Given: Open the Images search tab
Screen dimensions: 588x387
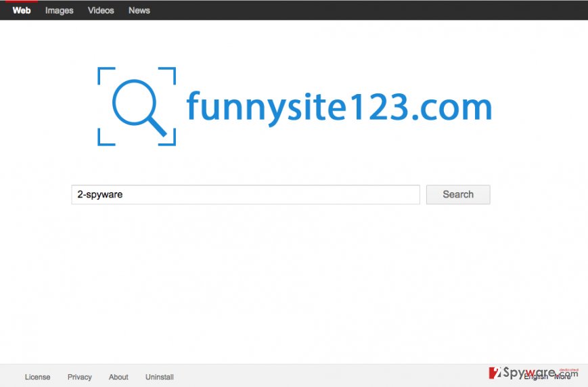Looking at the screenshot, I should (x=60, y=11).
